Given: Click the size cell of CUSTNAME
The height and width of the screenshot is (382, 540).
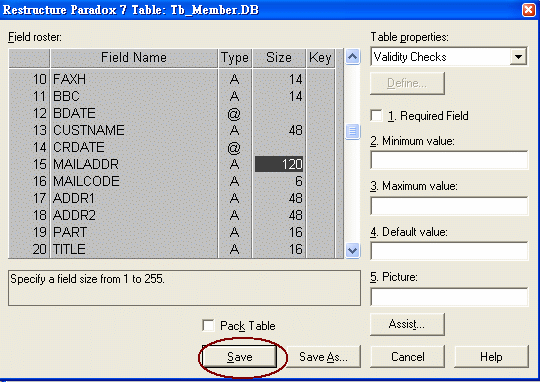Looking at the screenshot, I should coord(279,130).
